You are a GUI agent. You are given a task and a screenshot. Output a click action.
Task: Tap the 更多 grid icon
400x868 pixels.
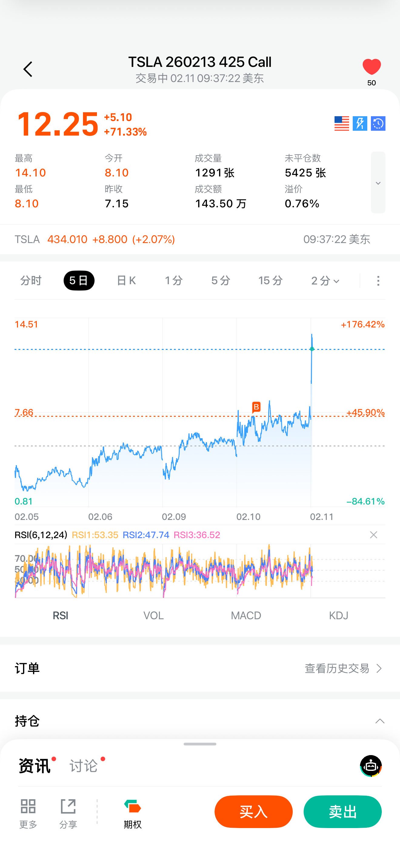(x=28, y=813)
